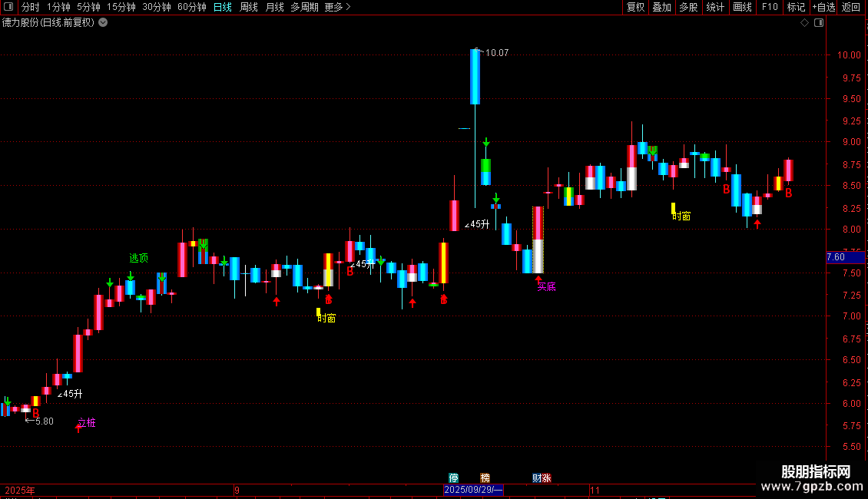The image size is (868, 499).
Task: Open the 多股 multi-stock view
Action: (689, 7)
